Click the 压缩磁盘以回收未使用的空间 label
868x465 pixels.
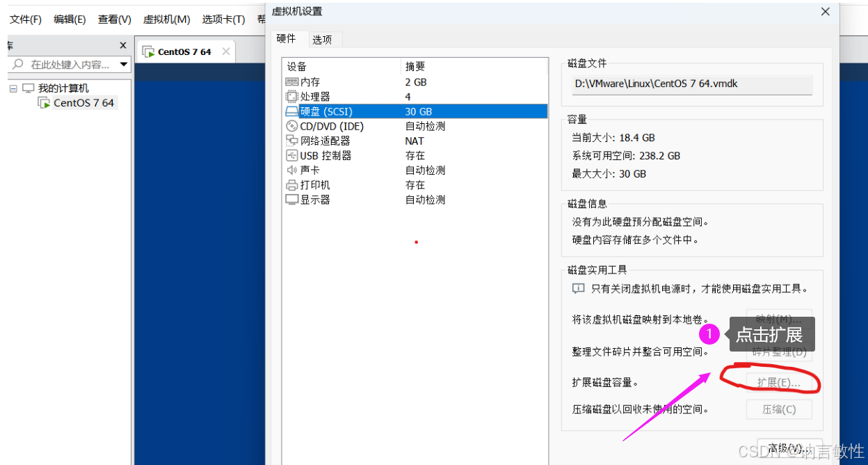640,409
